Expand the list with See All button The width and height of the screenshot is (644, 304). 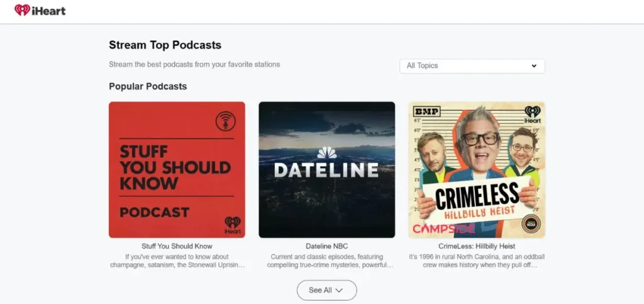[x=326, y=290]
